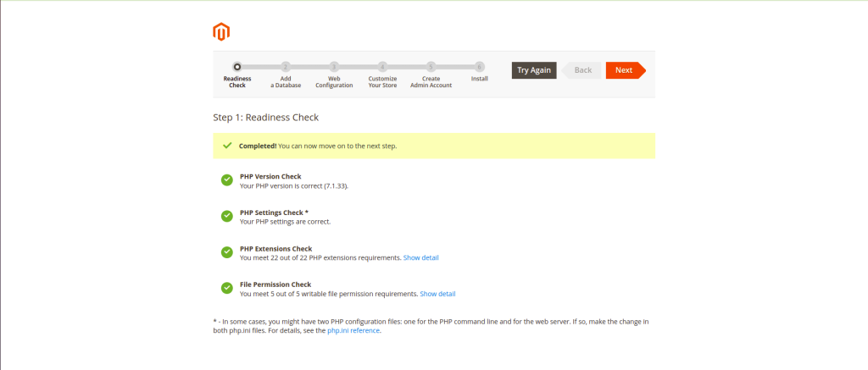Select step 2 Add a Database
Image resolution: width=868 pixels, height=370 pixels.
[x=286, y=66]
